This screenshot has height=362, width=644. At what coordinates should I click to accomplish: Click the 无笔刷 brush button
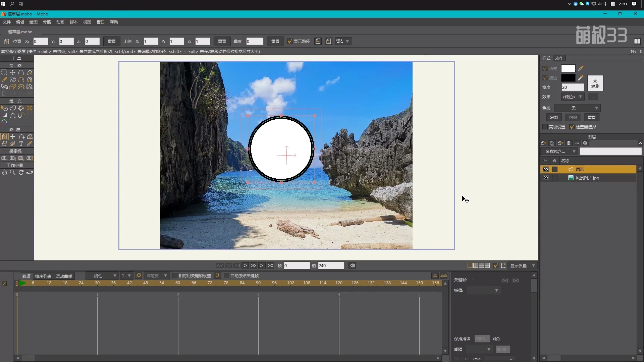[x=595, y=83]
